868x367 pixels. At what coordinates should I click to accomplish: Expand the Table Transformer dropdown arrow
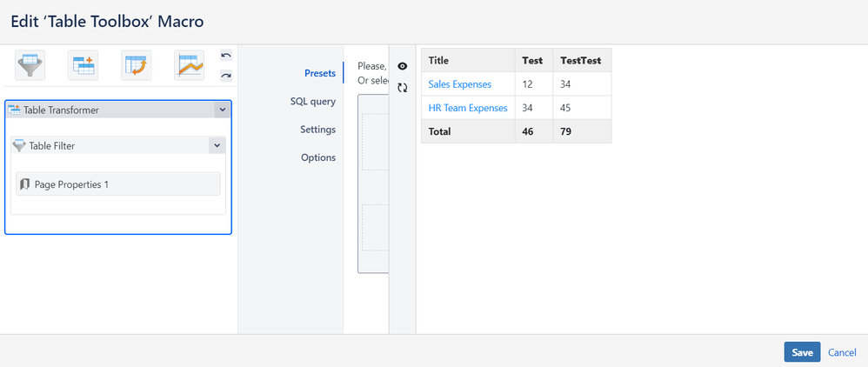(222, 110)
